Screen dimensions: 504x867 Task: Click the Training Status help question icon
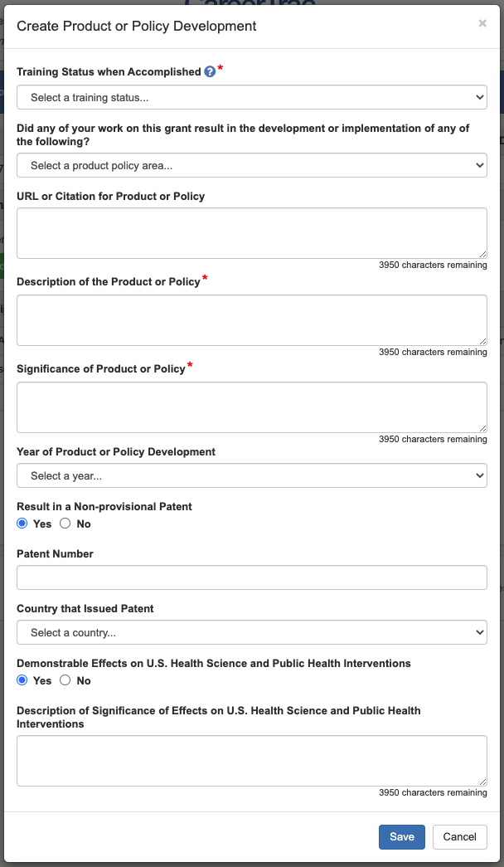[210, 72]
